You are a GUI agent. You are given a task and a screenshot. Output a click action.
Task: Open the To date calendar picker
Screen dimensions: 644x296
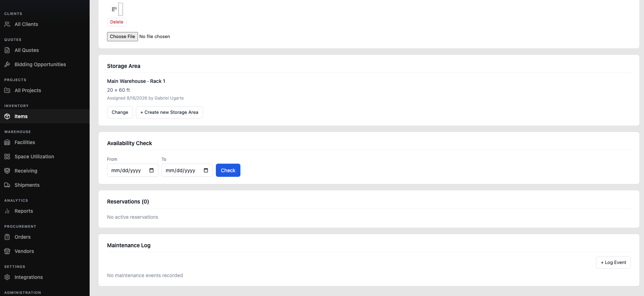(206, 170)
